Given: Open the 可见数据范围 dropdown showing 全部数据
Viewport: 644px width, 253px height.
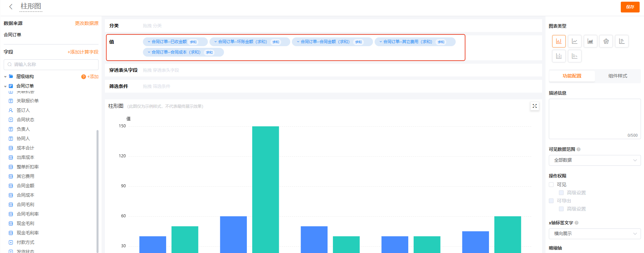Looking at the screenshot, I should (595, 160).
